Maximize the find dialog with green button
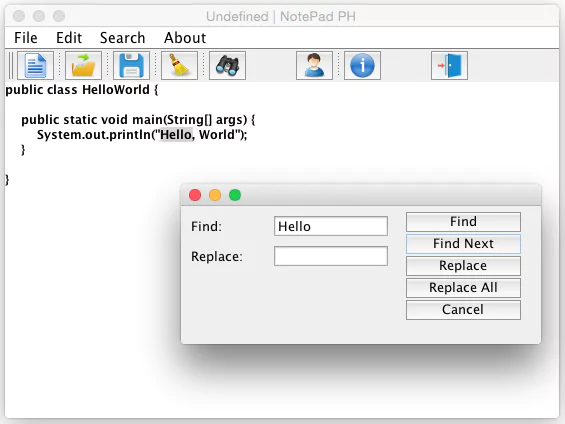The width and height of the screenshot is (565, 424). 235,195
